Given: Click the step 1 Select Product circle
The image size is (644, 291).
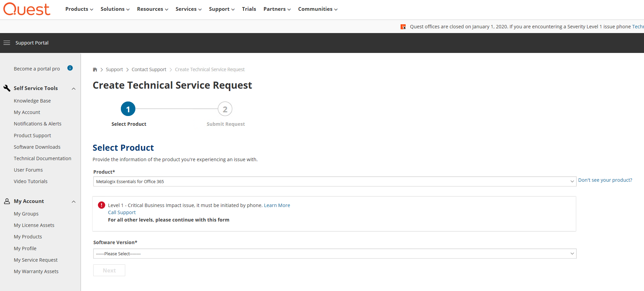Looking at the screenshot, I should (x=128, y=109).
